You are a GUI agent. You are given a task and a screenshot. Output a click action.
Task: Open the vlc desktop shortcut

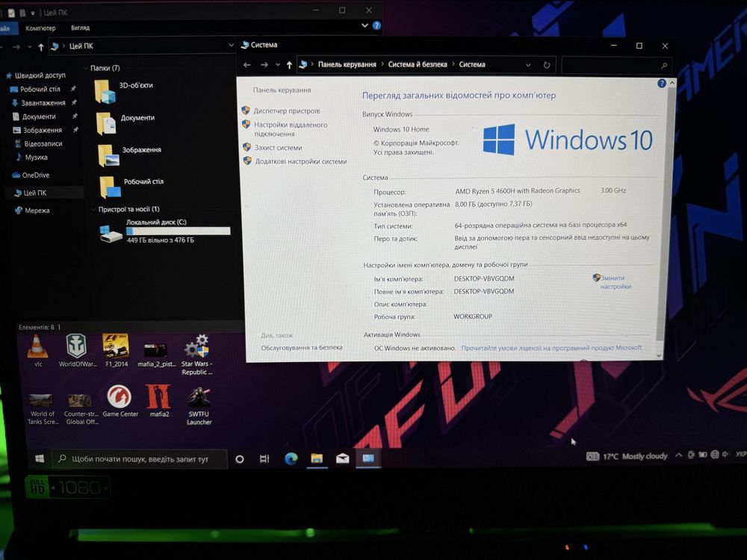(x=37, y=351)
